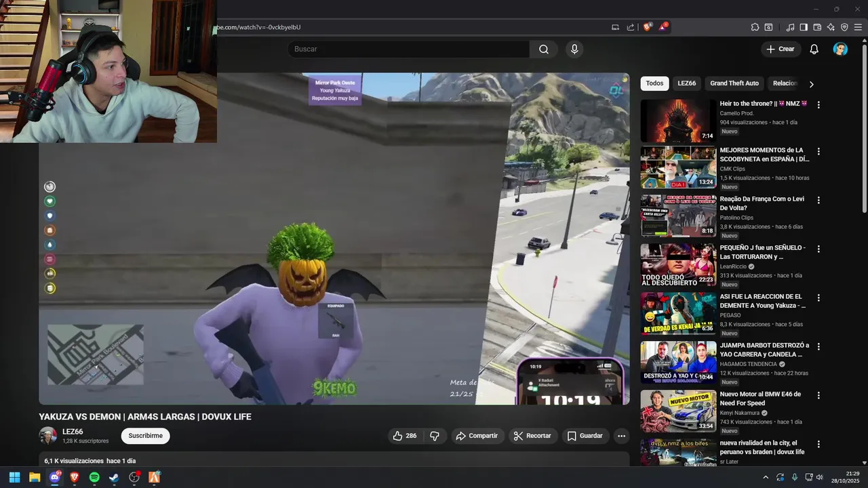Open the Leo AI sparkle icon
Image resolution: width=868 pixels, height=488 pixels.
pyautogui.click(x=831, y=27)
